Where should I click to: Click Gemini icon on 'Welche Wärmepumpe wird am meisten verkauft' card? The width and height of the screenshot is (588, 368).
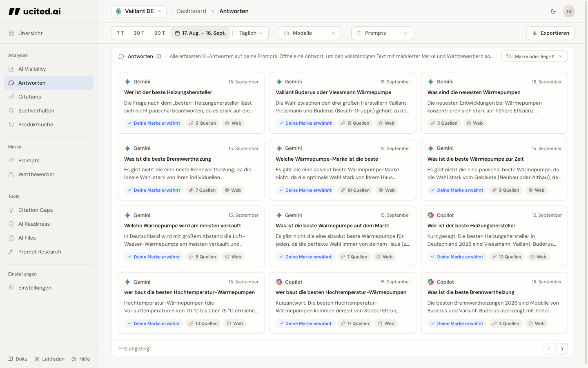point(127,215)
